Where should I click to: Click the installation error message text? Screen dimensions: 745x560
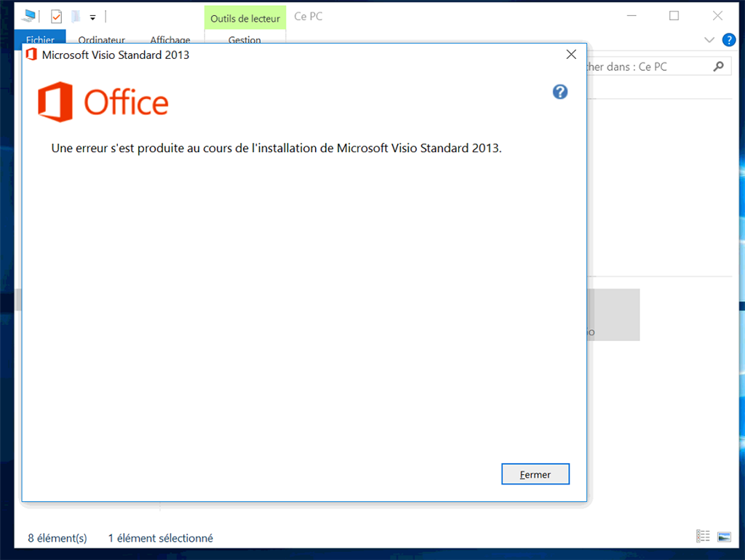point(276,148)
